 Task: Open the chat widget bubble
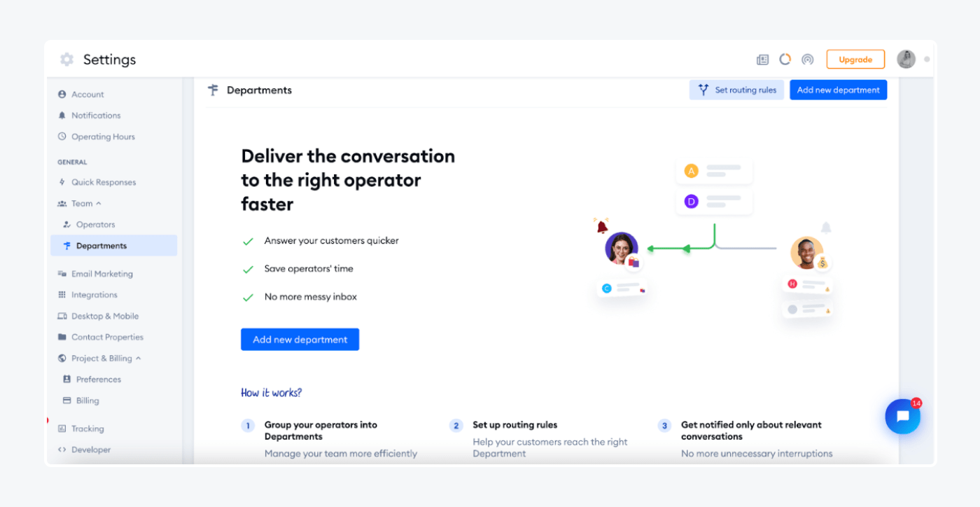click(902, 417)
